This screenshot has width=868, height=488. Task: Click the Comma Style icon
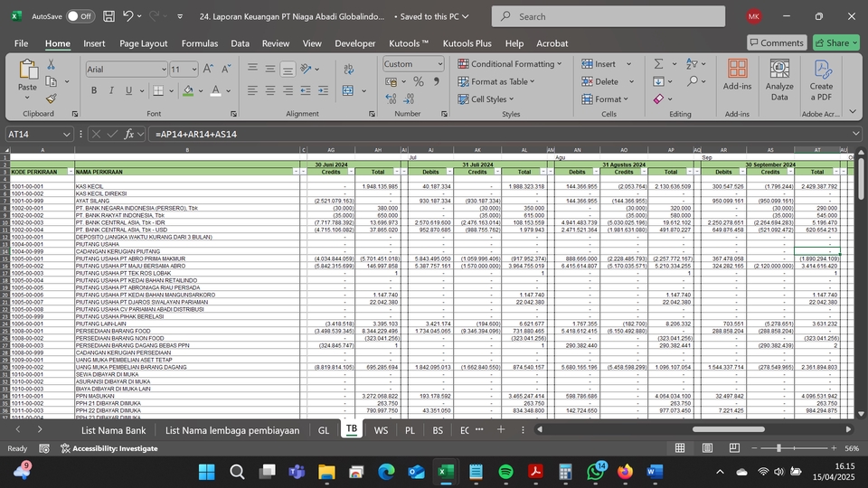[x=437, y=81]
